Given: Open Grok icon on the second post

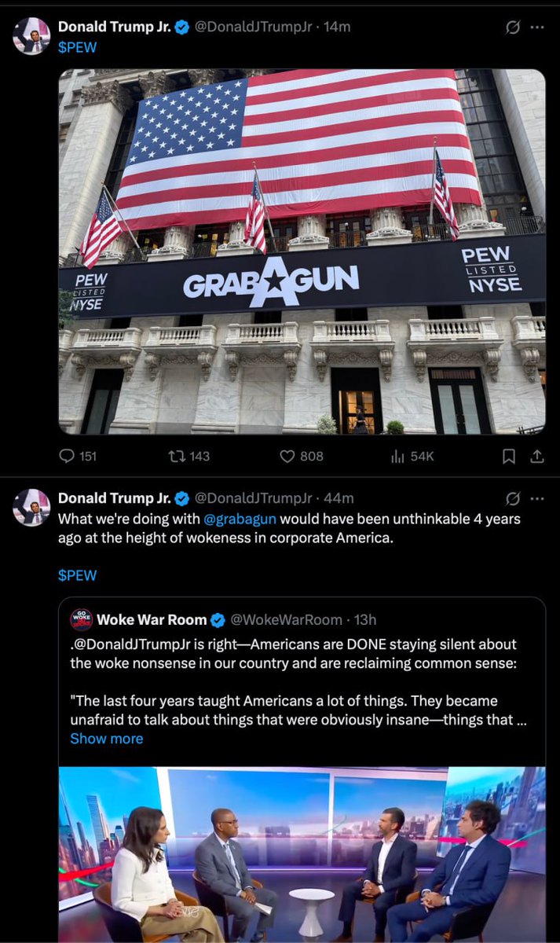Looking at the screenshot, I should (511, 498).
